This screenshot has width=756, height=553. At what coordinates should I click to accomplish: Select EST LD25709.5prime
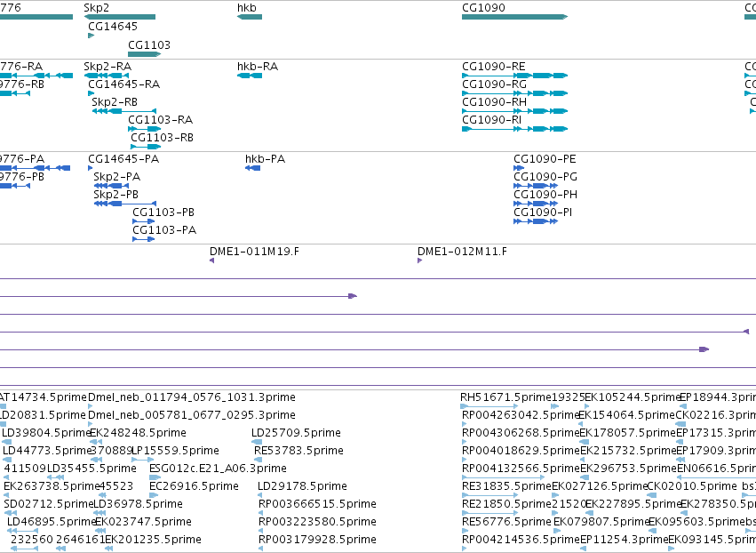coord(296,432)
